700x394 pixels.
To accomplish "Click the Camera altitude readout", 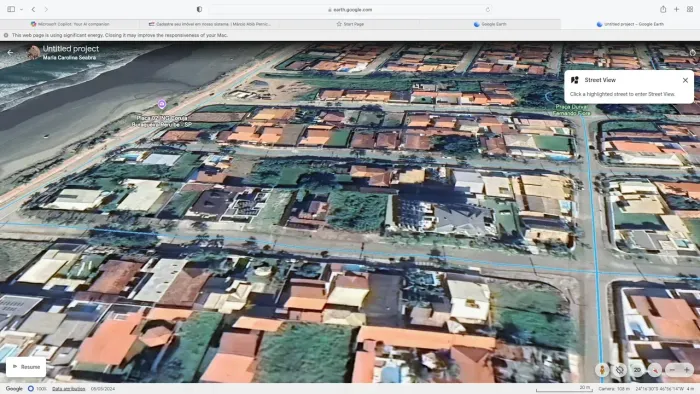I will 614,389.
